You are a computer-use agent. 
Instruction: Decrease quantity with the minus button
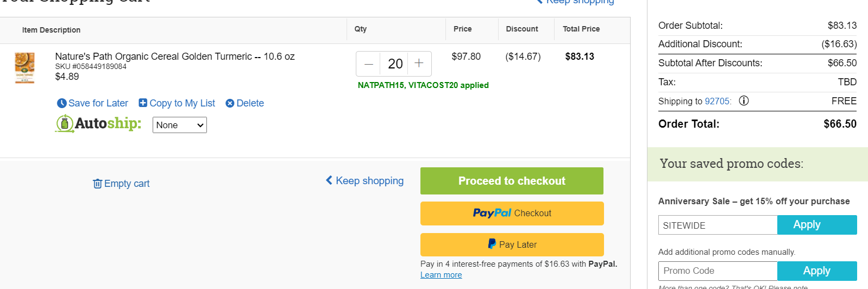point(368,64)
